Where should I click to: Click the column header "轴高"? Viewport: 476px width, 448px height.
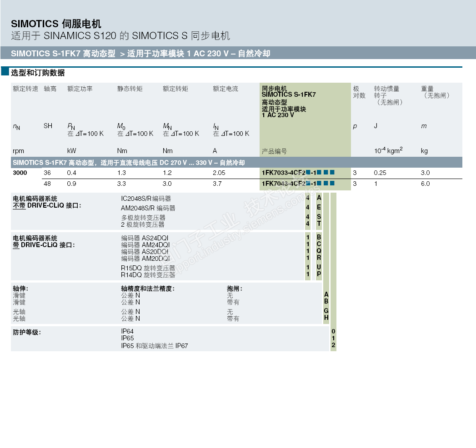click(x=50, y=89)
